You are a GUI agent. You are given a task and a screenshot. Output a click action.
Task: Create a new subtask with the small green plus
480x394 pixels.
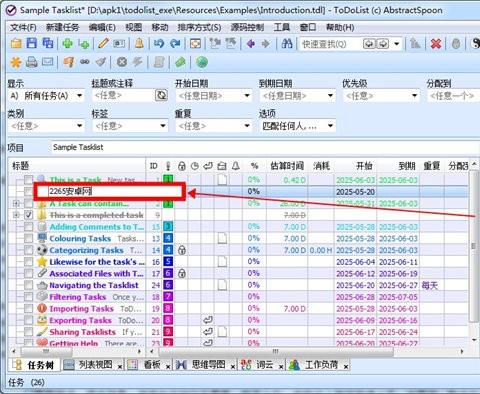pos(84,44)
